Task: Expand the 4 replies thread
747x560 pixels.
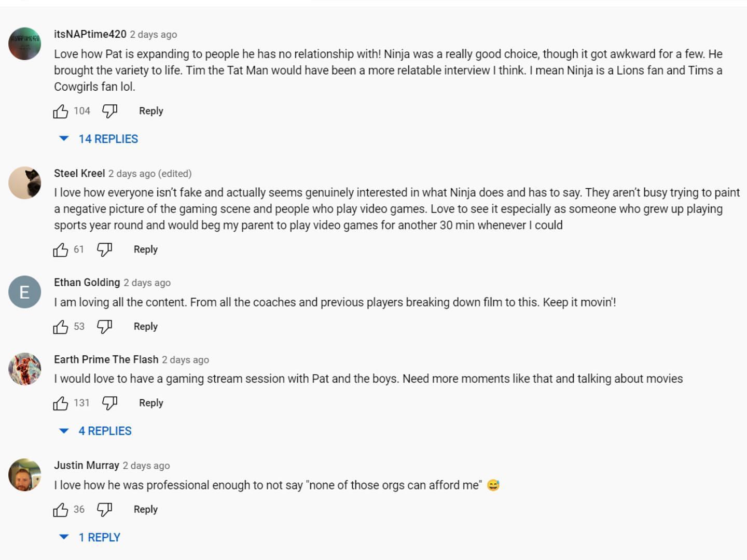Action: [x=105, y=431]
